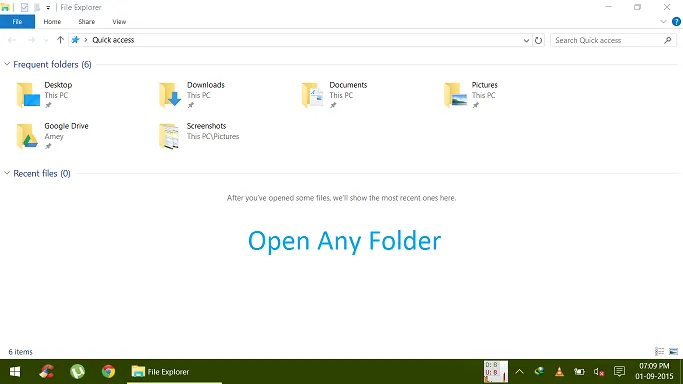Click the Google Drive name label
The height and width of the screenshot is (384, 683).
(66, 126)
